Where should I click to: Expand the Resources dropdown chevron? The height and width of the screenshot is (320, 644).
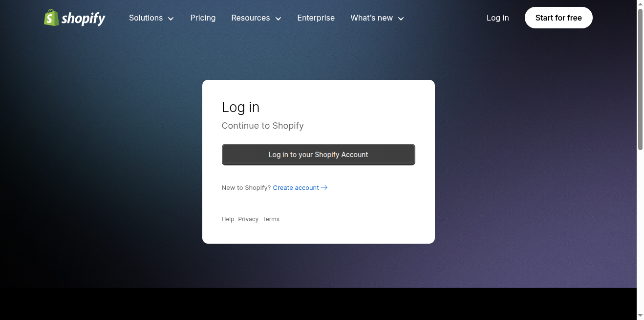(x=279, y=19)
